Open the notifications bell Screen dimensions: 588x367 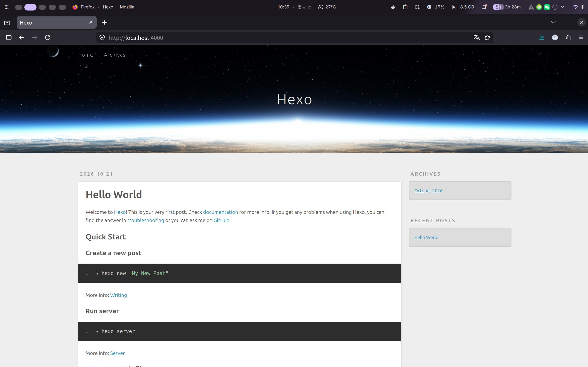tap(484, 7)
